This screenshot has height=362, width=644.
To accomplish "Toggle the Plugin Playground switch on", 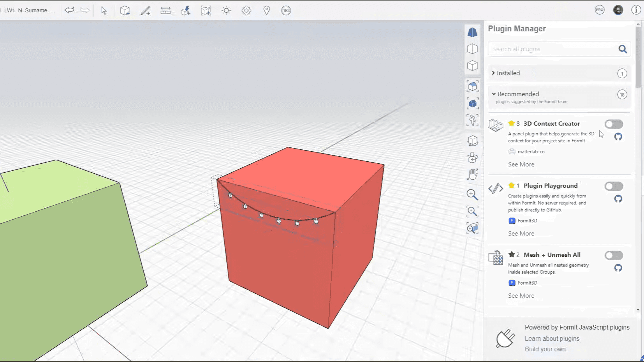I will tap(613, 186).
